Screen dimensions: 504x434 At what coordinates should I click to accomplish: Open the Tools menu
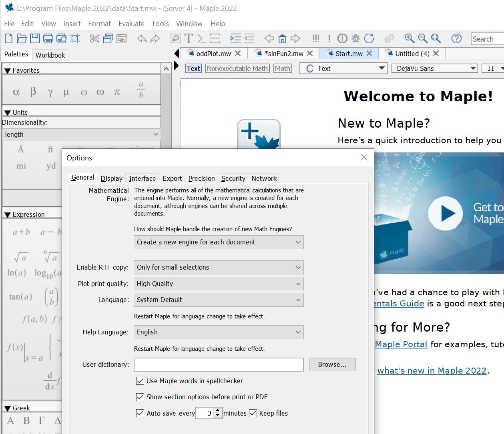pyautogui.click(x=160, y=24)
